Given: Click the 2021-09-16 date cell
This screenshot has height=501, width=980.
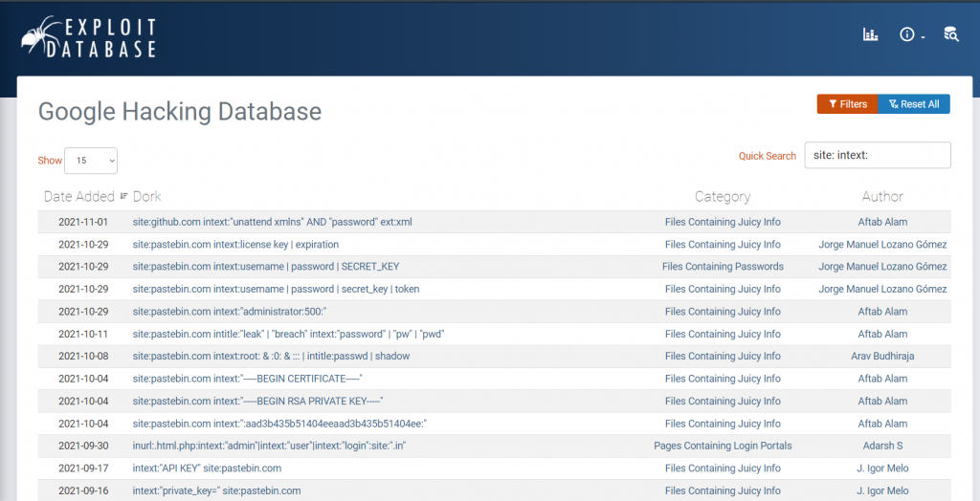Looking at the screenshot, I should (83, 490).
